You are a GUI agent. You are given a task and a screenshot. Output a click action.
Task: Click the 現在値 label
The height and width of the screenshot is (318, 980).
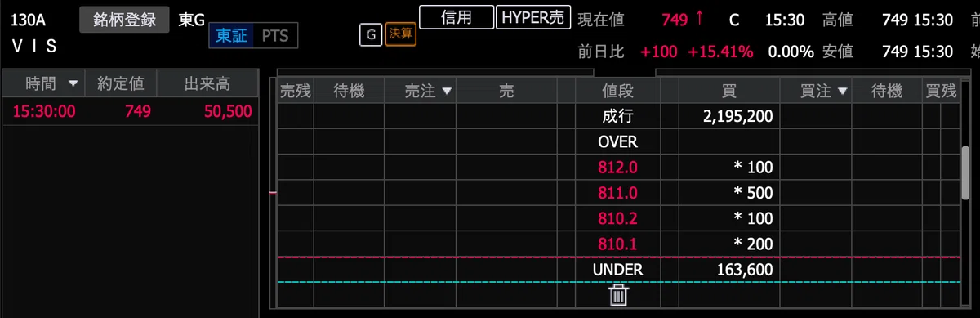pyautogui.click(x=601, y=20)
